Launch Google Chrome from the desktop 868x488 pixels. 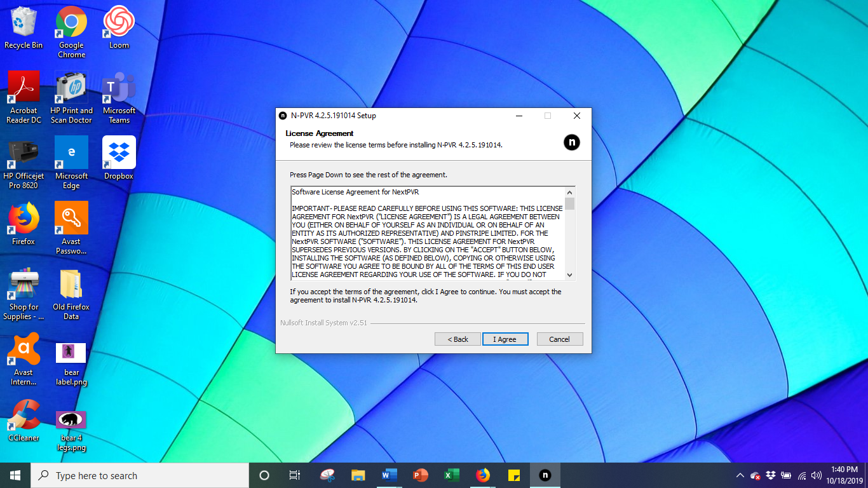[x=71, y=32]
